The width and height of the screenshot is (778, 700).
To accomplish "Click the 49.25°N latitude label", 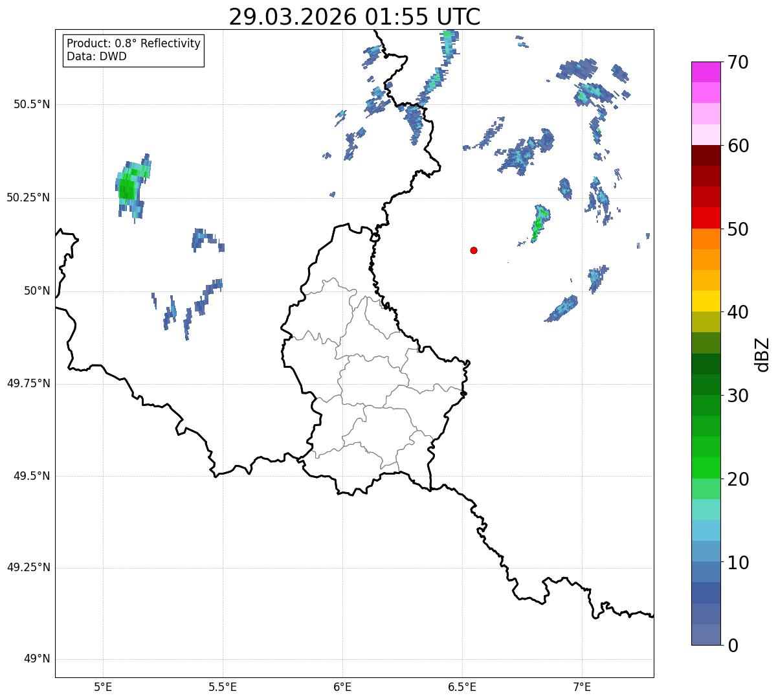I will tap(28, 567).
